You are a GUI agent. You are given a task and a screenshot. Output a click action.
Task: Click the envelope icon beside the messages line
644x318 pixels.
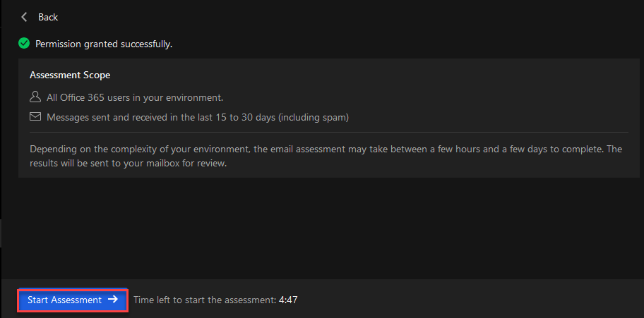coord(36,117)
